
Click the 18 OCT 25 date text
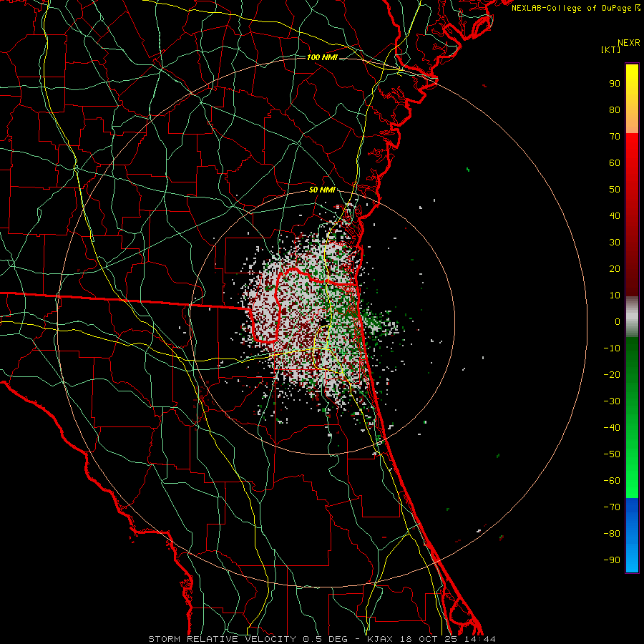click(429, 639)
